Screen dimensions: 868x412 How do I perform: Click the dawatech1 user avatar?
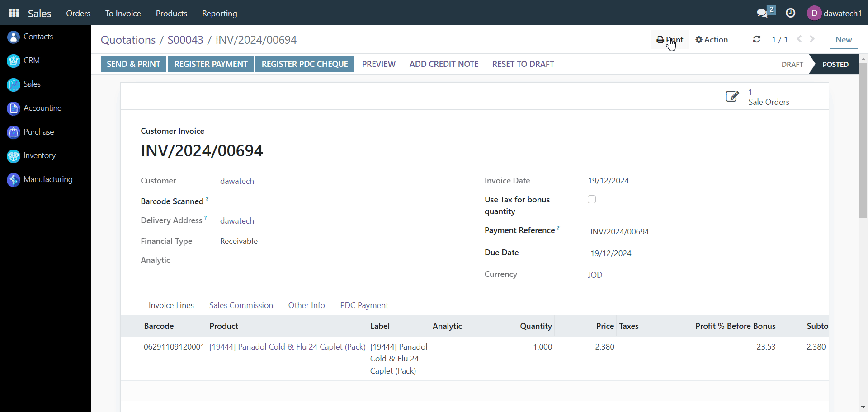tap(814, 13)
